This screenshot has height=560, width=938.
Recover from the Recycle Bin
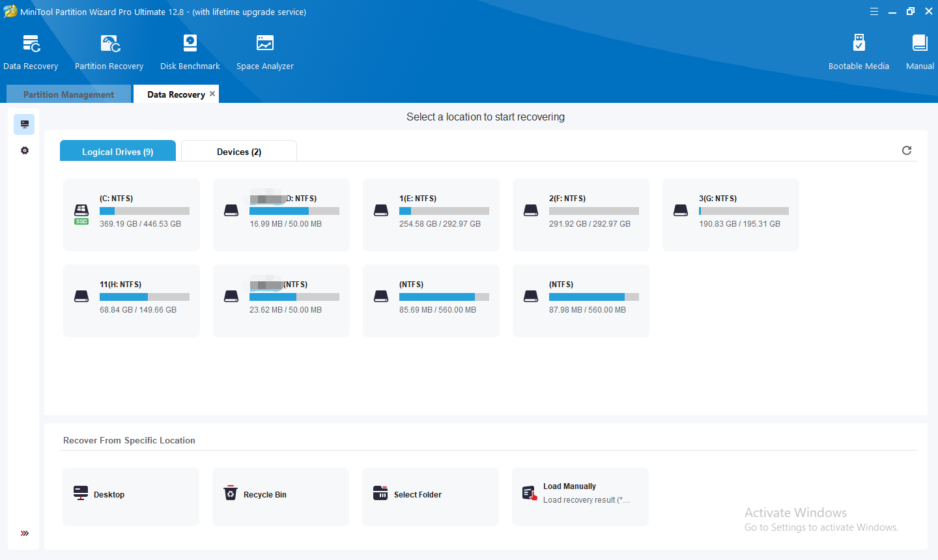280,496
